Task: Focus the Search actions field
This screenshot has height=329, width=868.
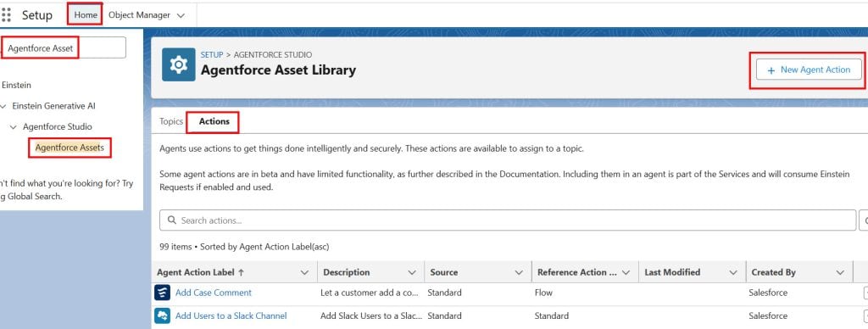Action: [x=508, y=220]
